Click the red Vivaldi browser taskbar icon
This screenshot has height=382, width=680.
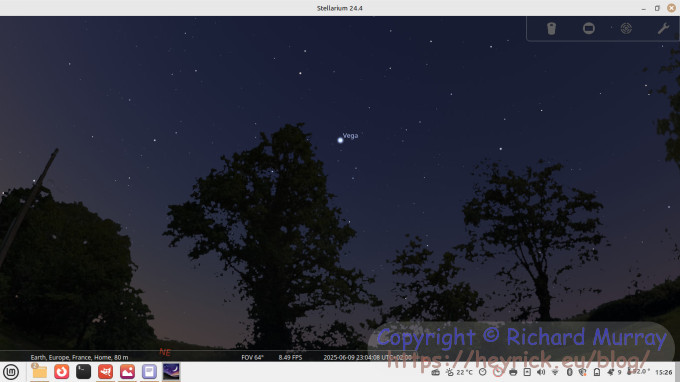pyautogui.click(x=62, y=372)
